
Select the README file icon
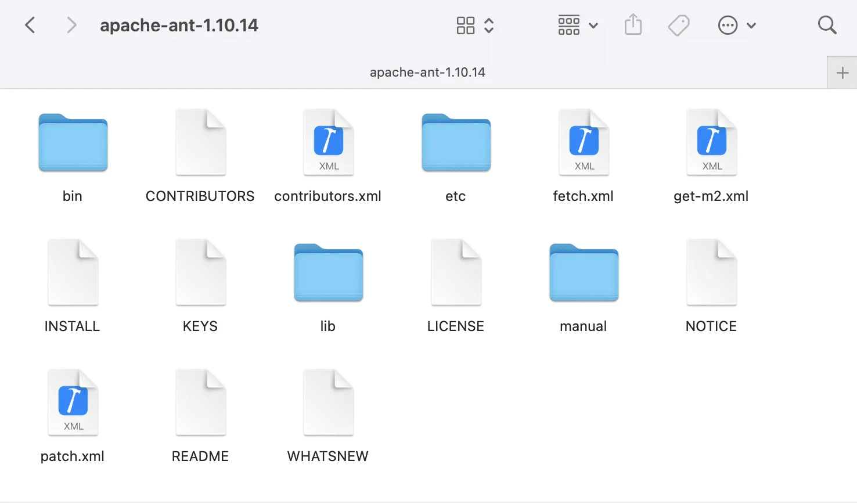point(200,402)
